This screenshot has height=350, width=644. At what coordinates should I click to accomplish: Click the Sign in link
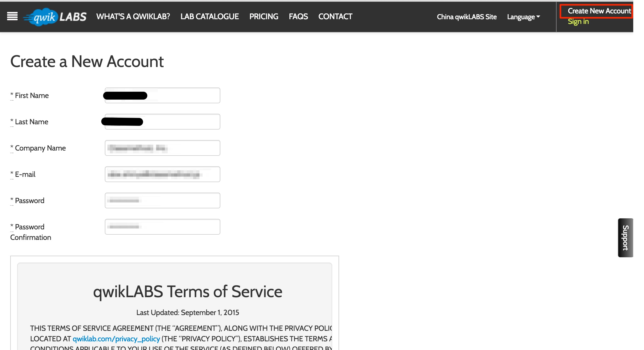coord(578,22)
